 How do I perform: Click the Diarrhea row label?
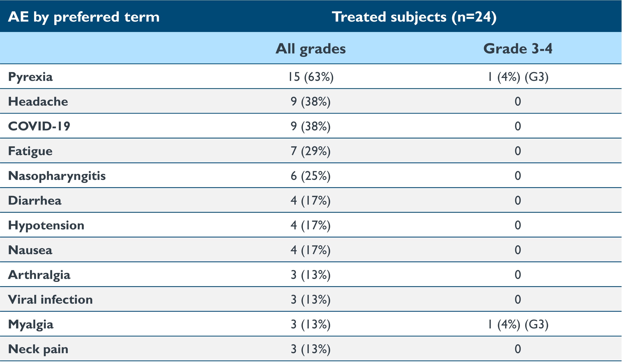coord(35,201)
